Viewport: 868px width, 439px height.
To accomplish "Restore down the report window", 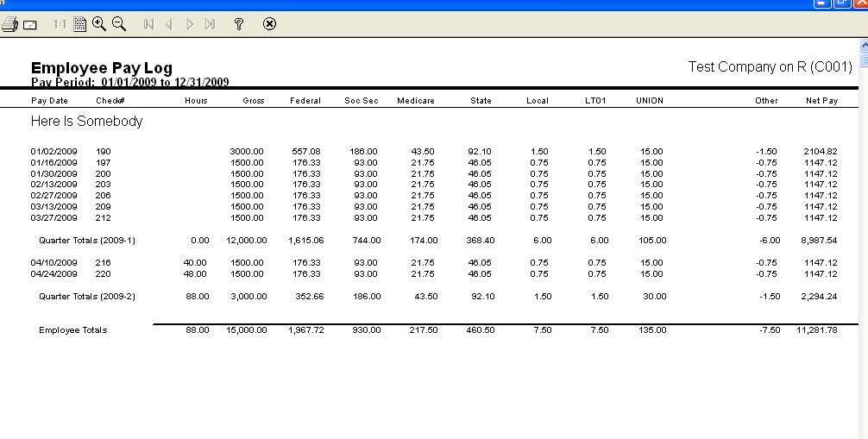I will tap(841, 3).
